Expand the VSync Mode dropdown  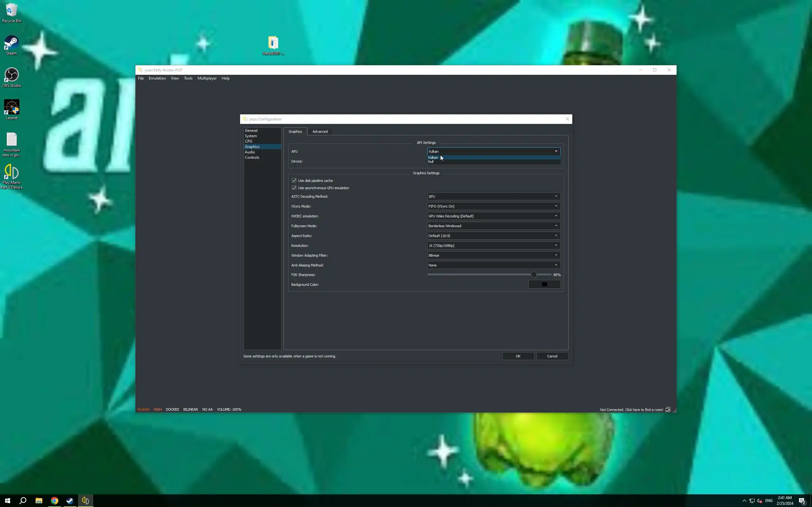[493, 206]
